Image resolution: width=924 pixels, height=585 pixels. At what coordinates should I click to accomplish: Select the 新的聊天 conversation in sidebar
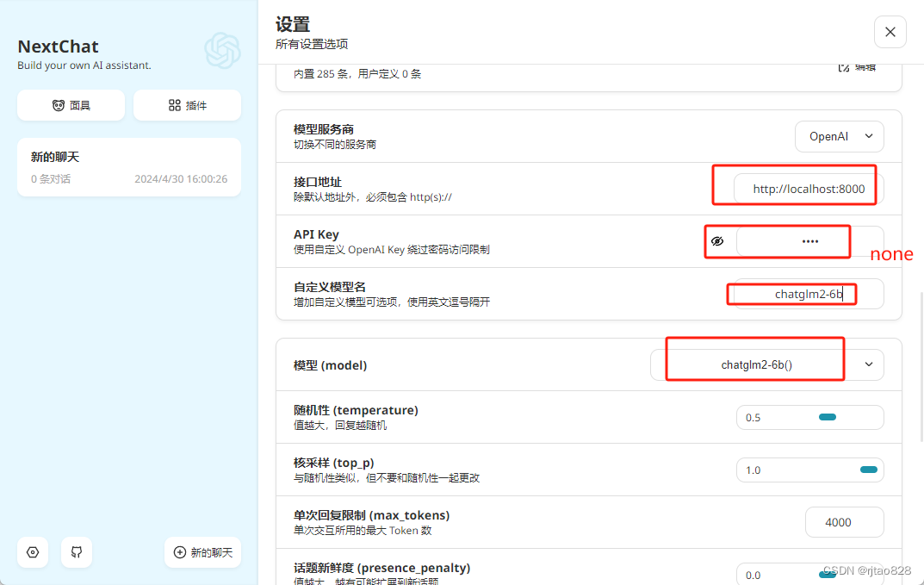click(x=128, y=166)
